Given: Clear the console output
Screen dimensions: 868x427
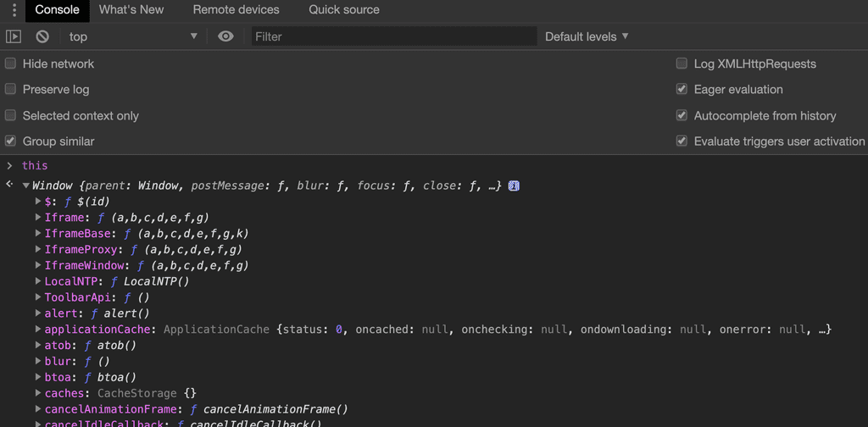Looking at the screenshot, I should pyautogui.click(x=42, y=36).
